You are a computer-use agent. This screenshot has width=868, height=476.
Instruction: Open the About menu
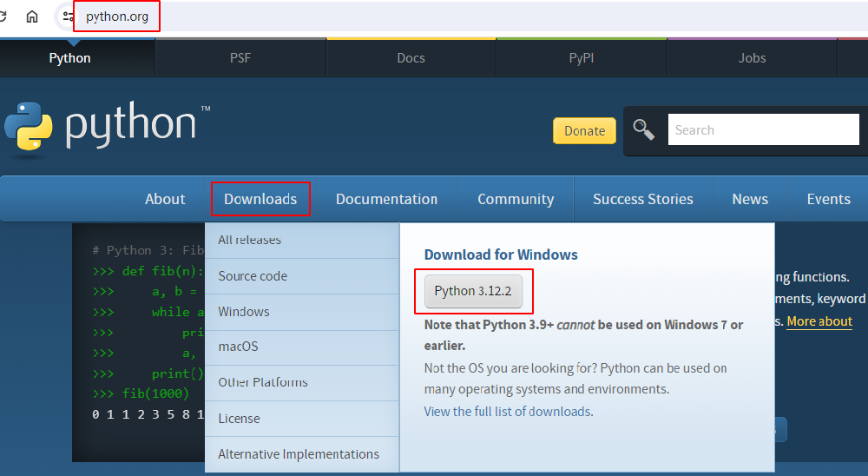pyautogui.click(x=165, y=199)
